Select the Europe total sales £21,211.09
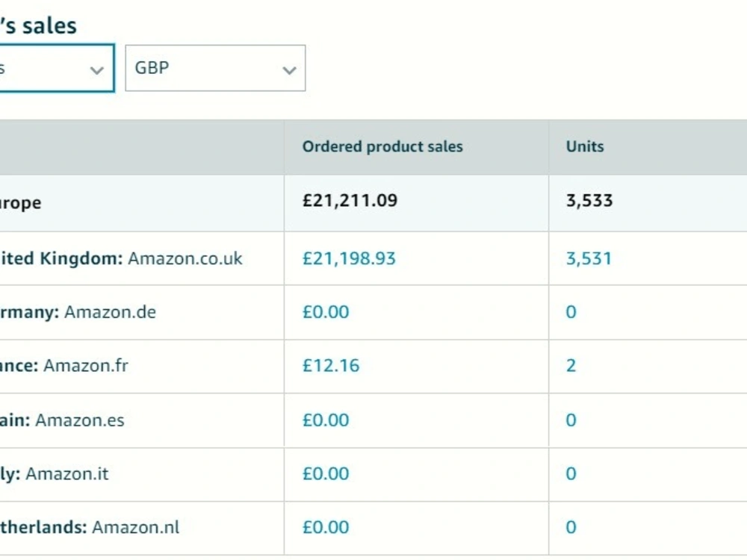The width and height of the screenshot is (747, 560). point(350,200)
